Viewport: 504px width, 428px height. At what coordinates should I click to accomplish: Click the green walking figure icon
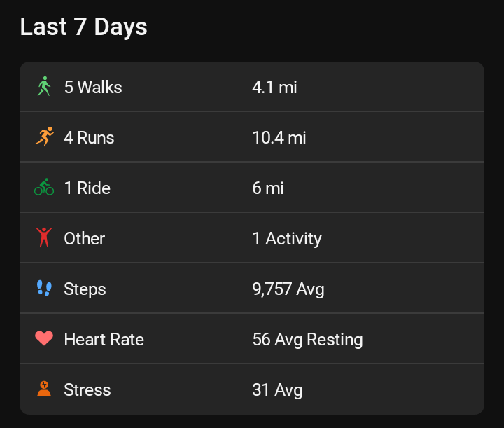coord(44,87)
